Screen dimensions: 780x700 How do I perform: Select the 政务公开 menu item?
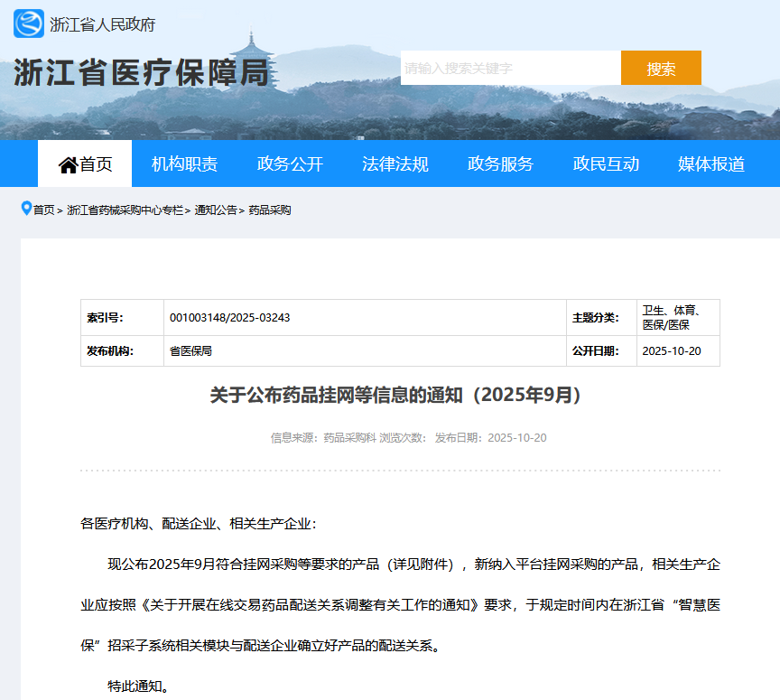click(290, 164)
